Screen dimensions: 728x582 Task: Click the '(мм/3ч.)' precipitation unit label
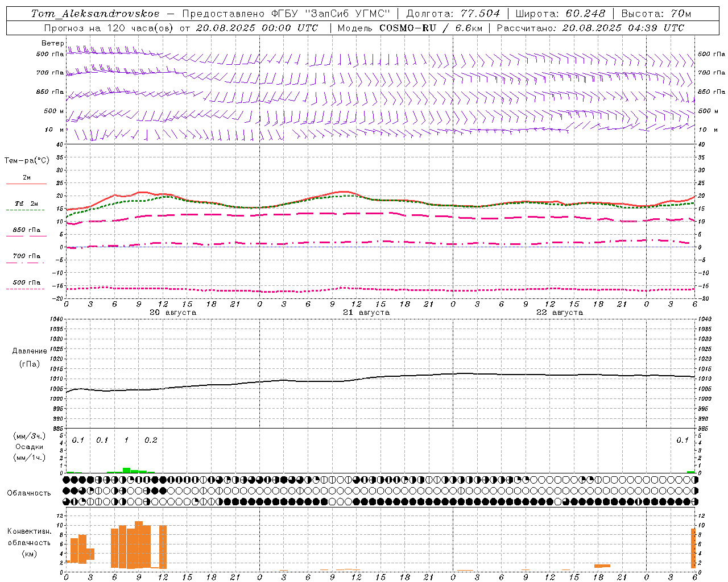click(x=29, y=436)
